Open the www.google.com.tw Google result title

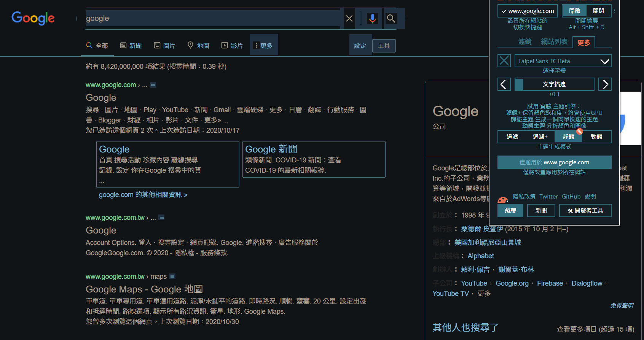coord(101,230)
